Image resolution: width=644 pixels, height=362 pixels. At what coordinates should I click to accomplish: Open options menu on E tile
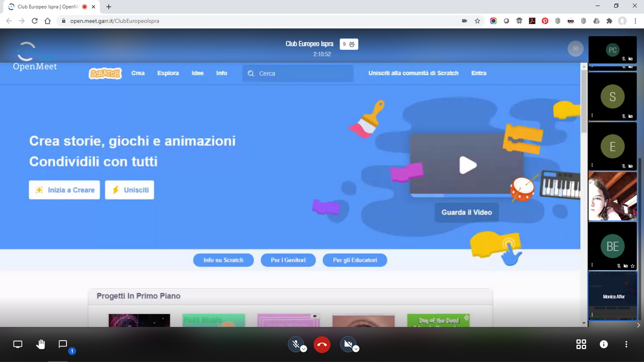click(x=592, y=165)
